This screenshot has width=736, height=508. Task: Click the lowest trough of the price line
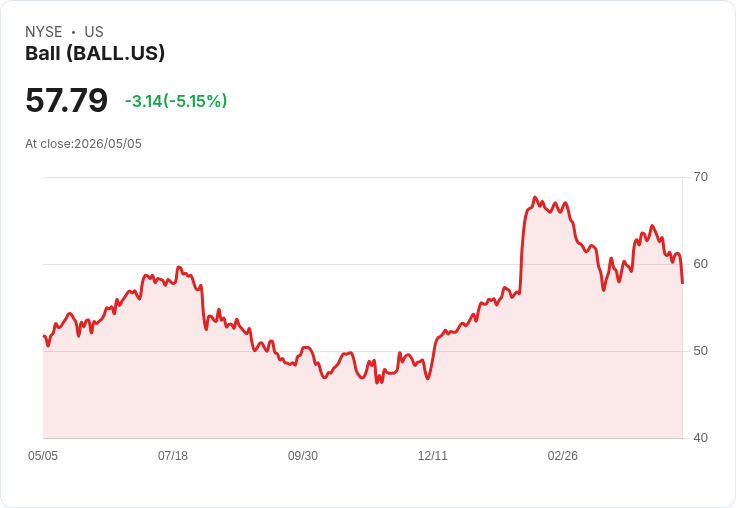tap(377, 383)
